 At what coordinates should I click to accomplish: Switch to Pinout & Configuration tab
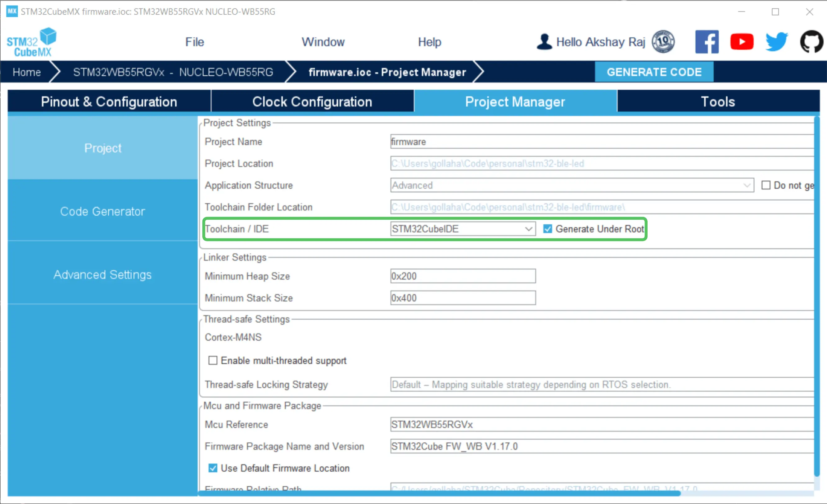click(x=109, y=101)
